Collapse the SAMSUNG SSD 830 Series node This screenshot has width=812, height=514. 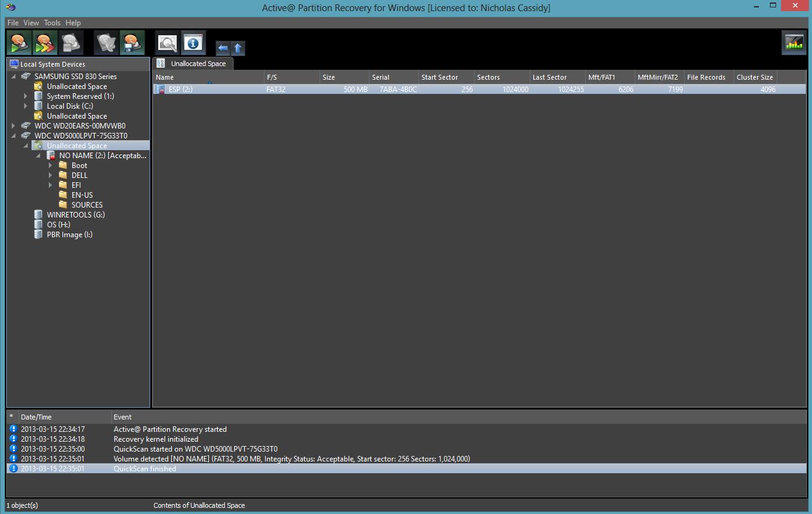pos(14,77)
